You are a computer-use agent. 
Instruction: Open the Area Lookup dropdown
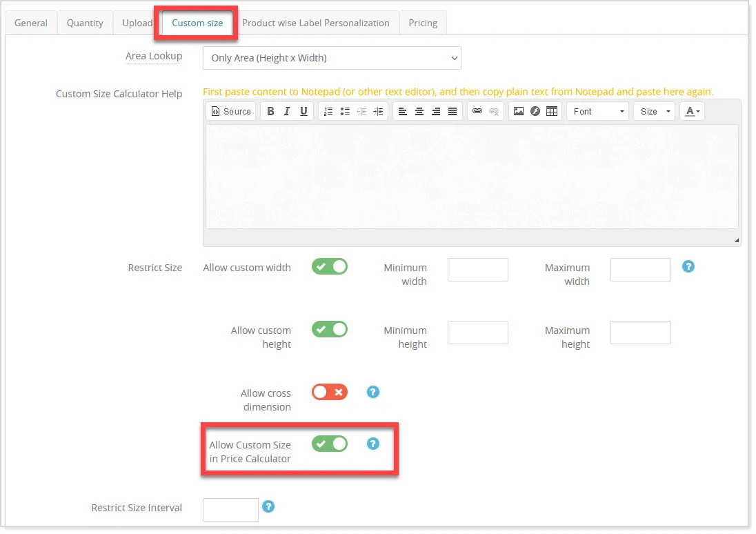click(x=332, y=58)
